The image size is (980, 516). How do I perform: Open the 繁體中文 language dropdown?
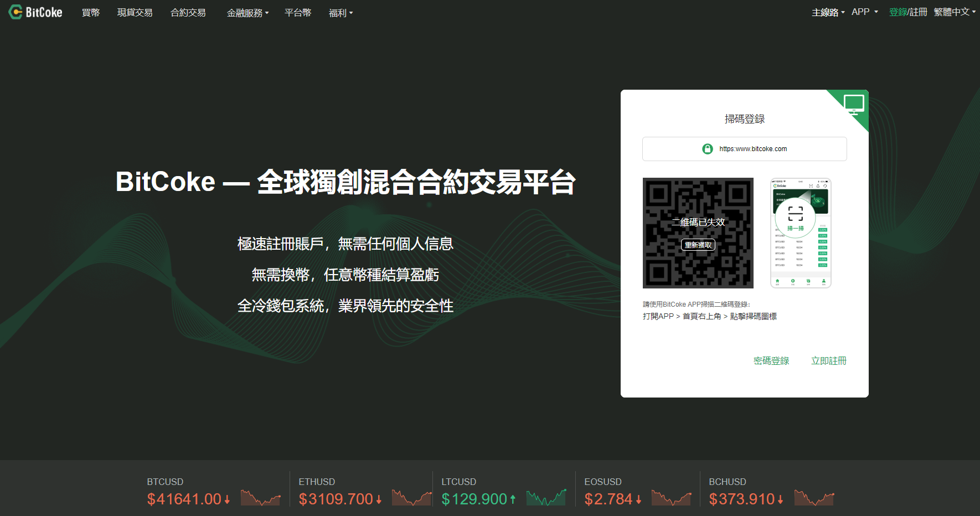coord(955,12)
